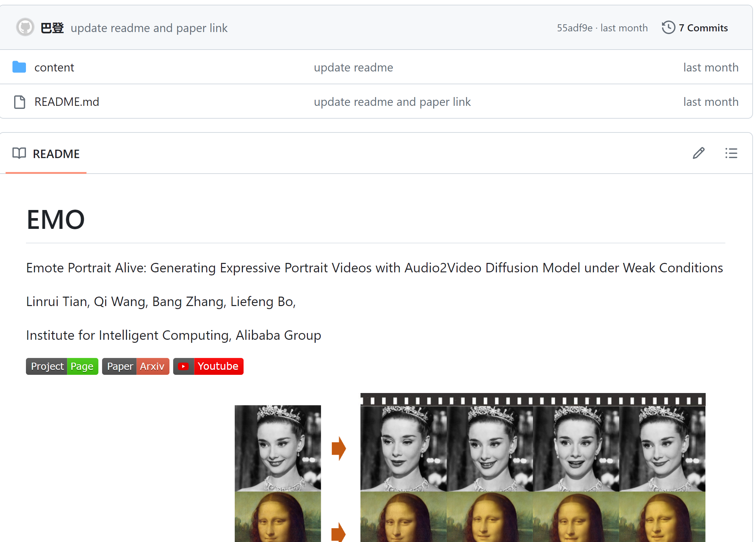756x542 pixels.
Task: Select the README tab
Action: pos(56,154)
